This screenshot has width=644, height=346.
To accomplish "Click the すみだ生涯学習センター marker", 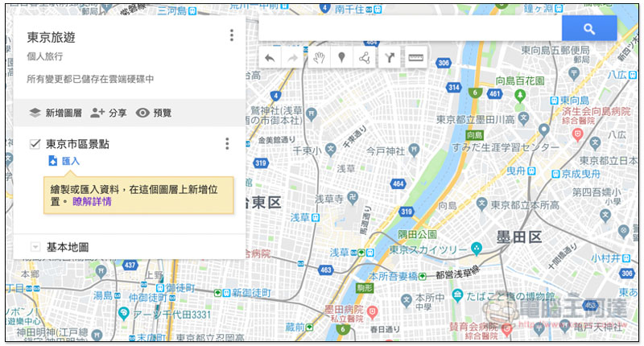I will coord(544,130).
